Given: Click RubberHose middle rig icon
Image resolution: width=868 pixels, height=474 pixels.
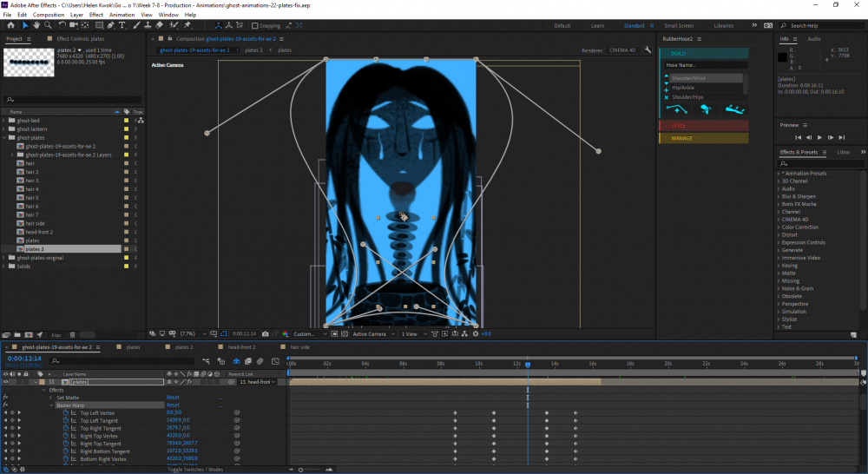Looking at the screenshot, I should pos(706,109).
